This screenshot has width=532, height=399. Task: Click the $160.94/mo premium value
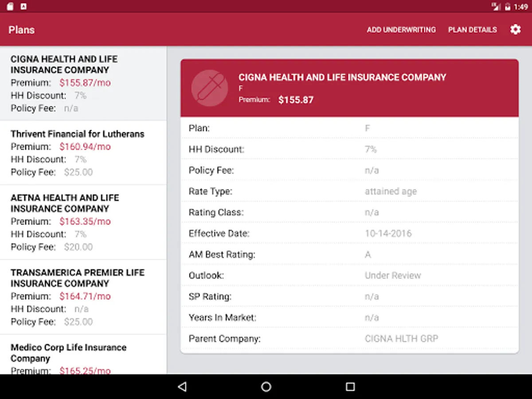[85, 147]
